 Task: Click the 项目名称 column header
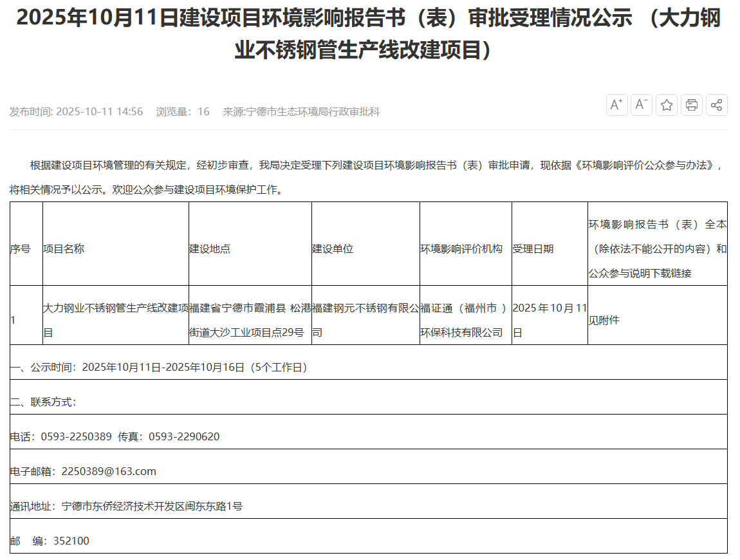point(64,249)
